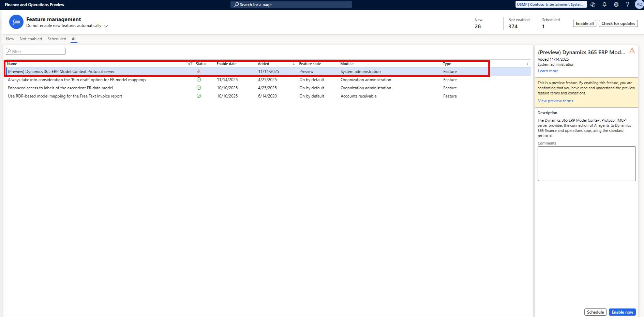Click the filter icon in the Name column header
Image resolution: width=644 pixels, height=317 pixels.
tap(190, 64)
